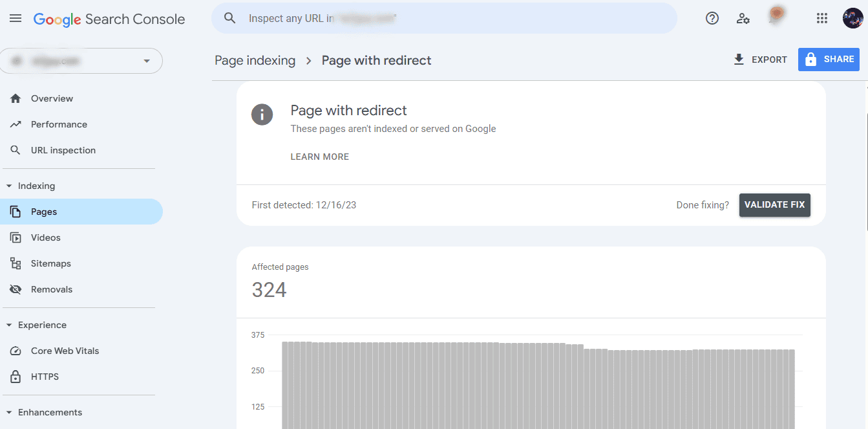Click the Affected pages count 324
The width and height of the screenshot is (868, 429).
[x=269, y=290]
